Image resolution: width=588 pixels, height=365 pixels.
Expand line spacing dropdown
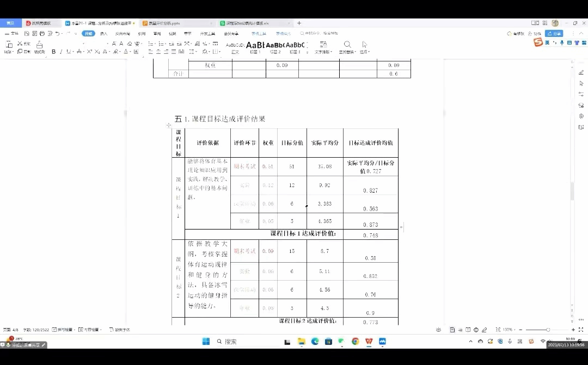[x=196, y=52]
